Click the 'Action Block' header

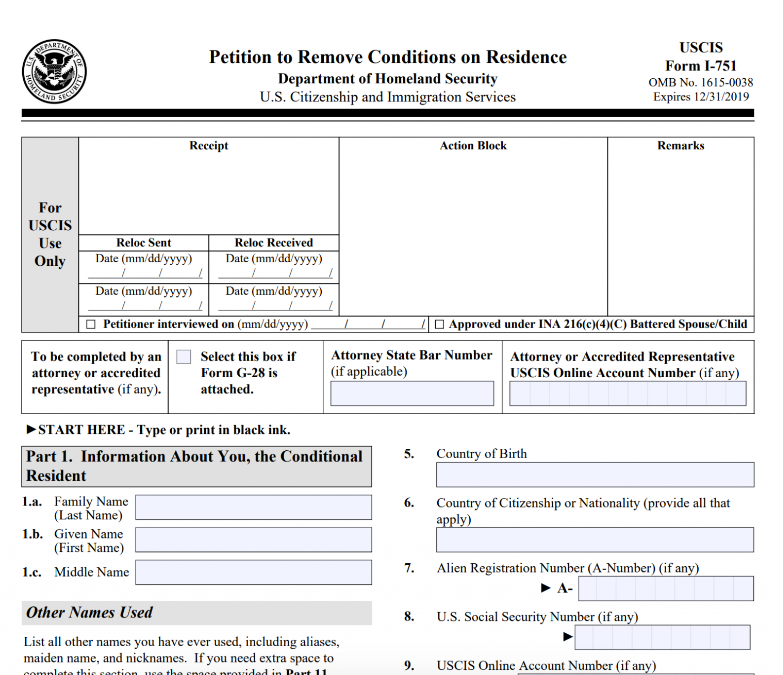tap(473, 146)
